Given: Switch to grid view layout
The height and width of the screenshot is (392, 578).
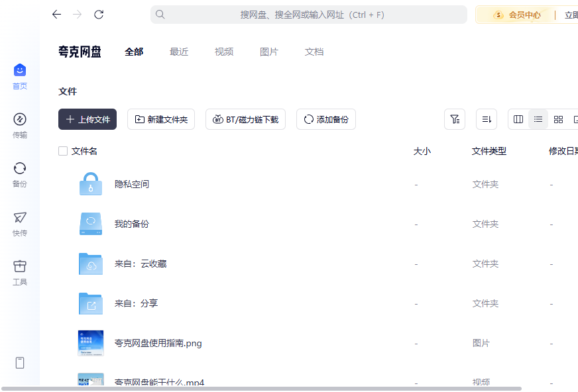Looking at the screenshot, I should [558, 119].
